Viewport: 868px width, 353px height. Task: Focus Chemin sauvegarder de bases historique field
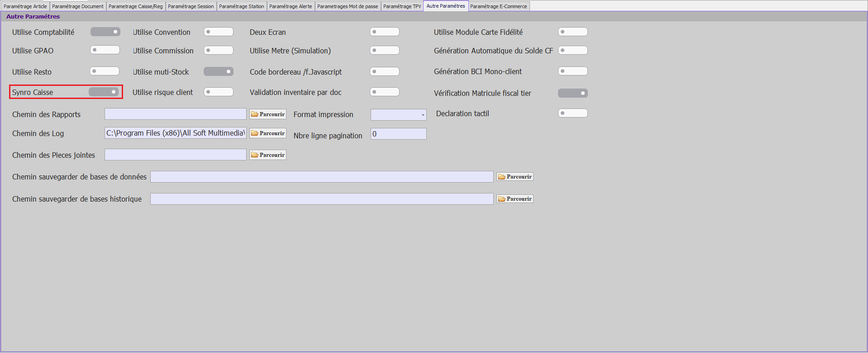click(x=322, y=199)
